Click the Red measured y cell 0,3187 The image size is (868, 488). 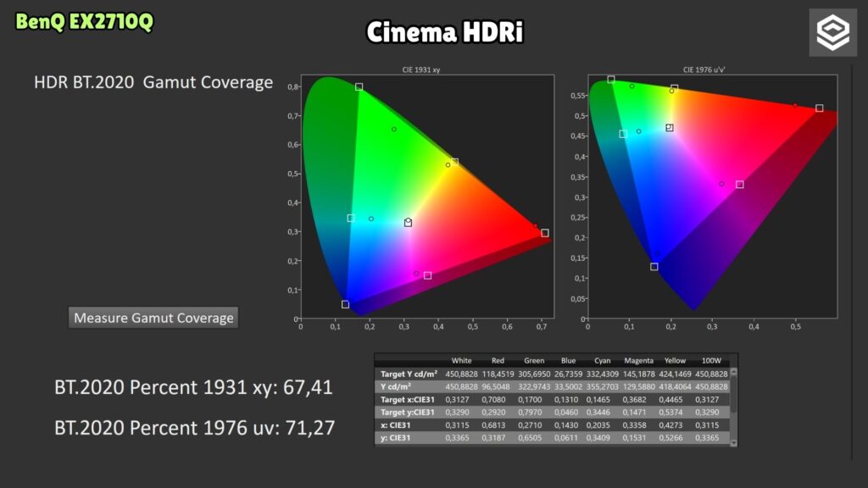tap(493, 438)
